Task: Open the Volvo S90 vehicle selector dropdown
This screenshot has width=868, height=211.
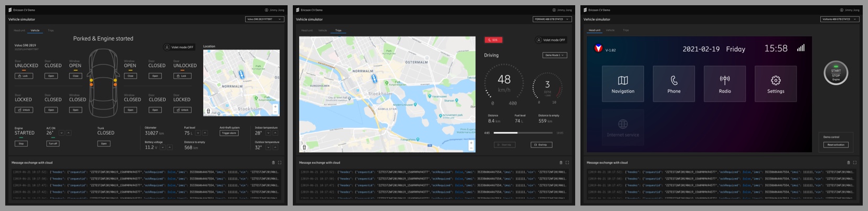Action: pos(264,19)
